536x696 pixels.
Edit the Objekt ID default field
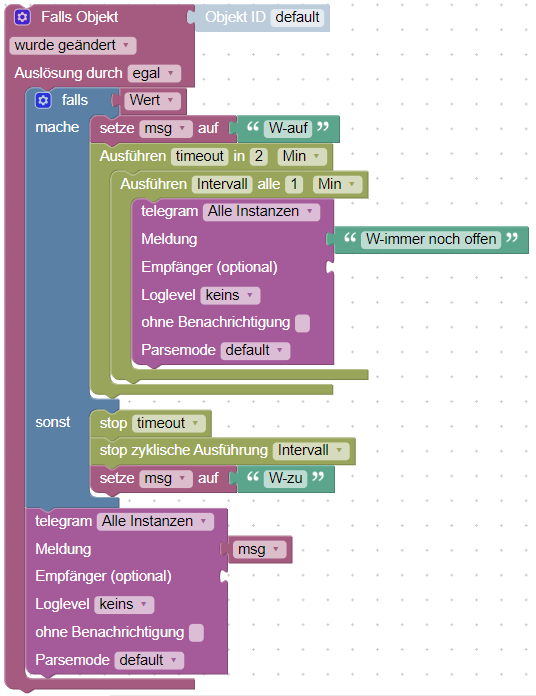(297, 17)
